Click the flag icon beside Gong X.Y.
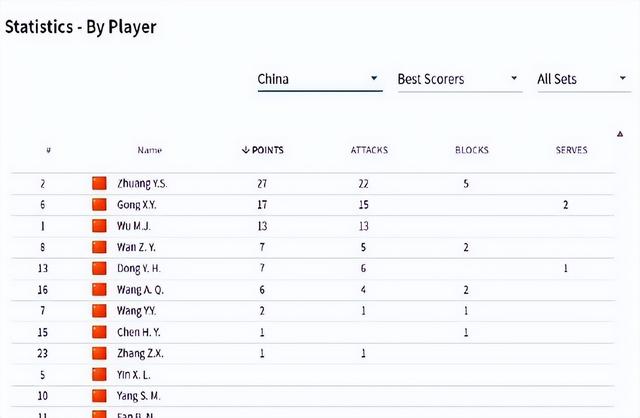The height and width of the screenshot is (418, 640). point(99,205)
